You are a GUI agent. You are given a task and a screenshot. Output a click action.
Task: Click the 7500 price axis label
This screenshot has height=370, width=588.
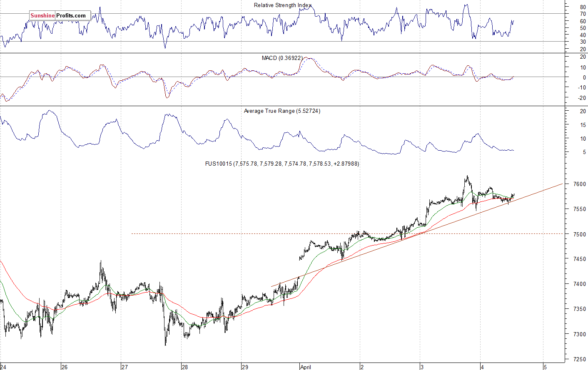[580, 234]
